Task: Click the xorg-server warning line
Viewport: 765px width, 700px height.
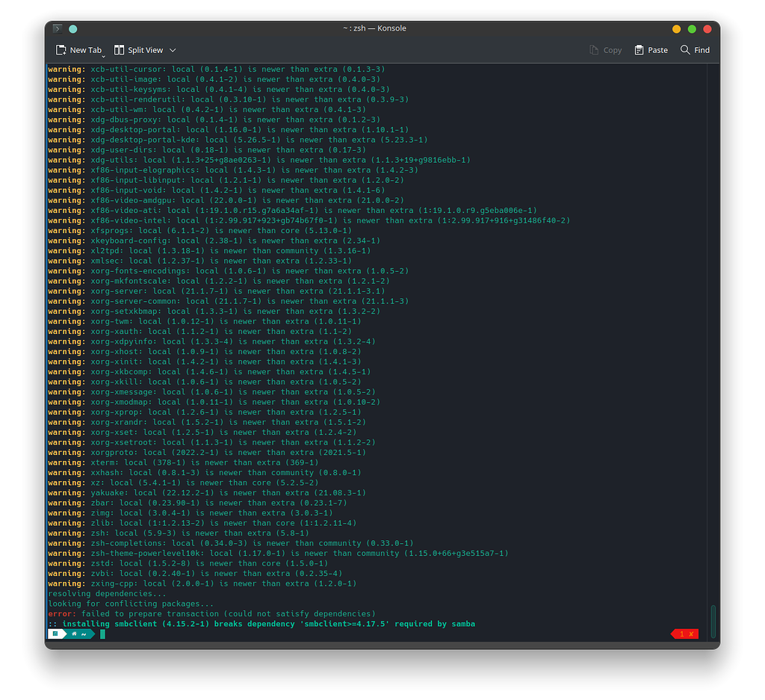Action: coord(216,291)
